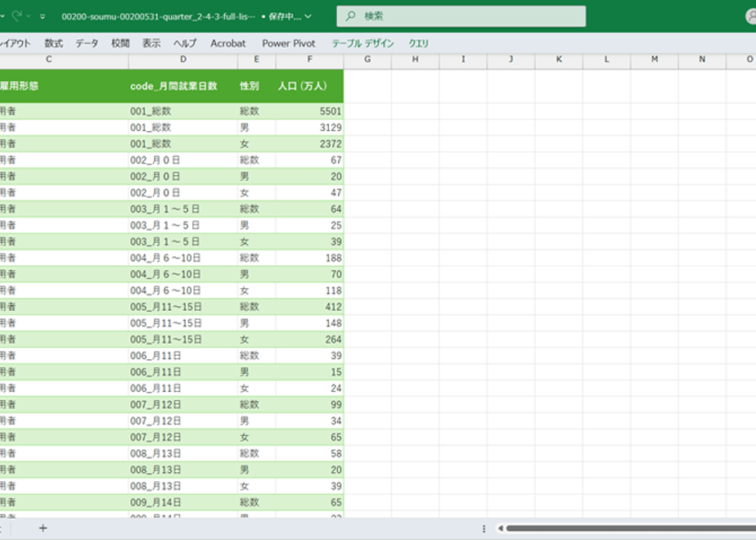Select the cell with value 412
The height and width of the screenshot is (540, 756).
coord(309,307)
